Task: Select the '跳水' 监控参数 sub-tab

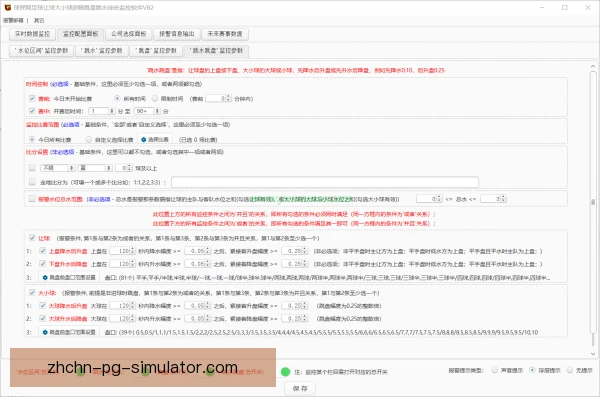Action: tap(101, 51)
